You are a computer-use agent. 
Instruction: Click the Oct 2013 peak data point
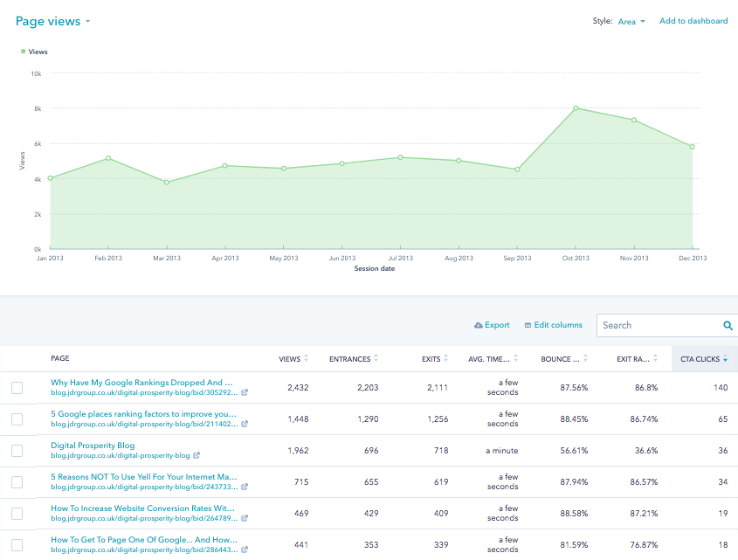[576, 108]
